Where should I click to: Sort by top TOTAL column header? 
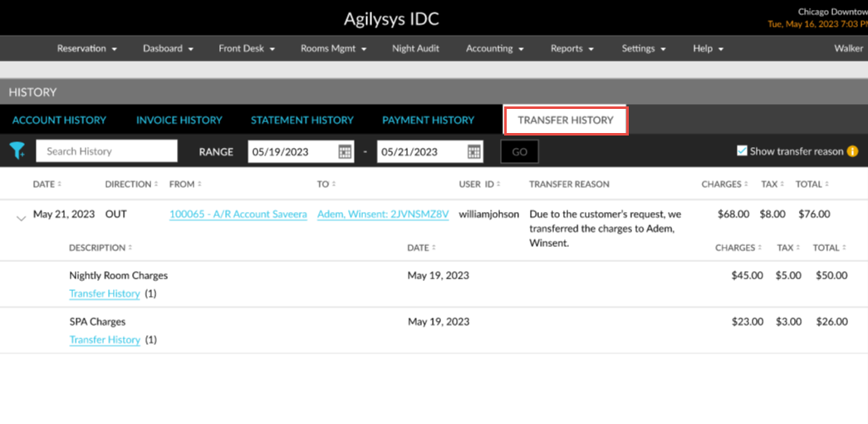tap(812, 184)
